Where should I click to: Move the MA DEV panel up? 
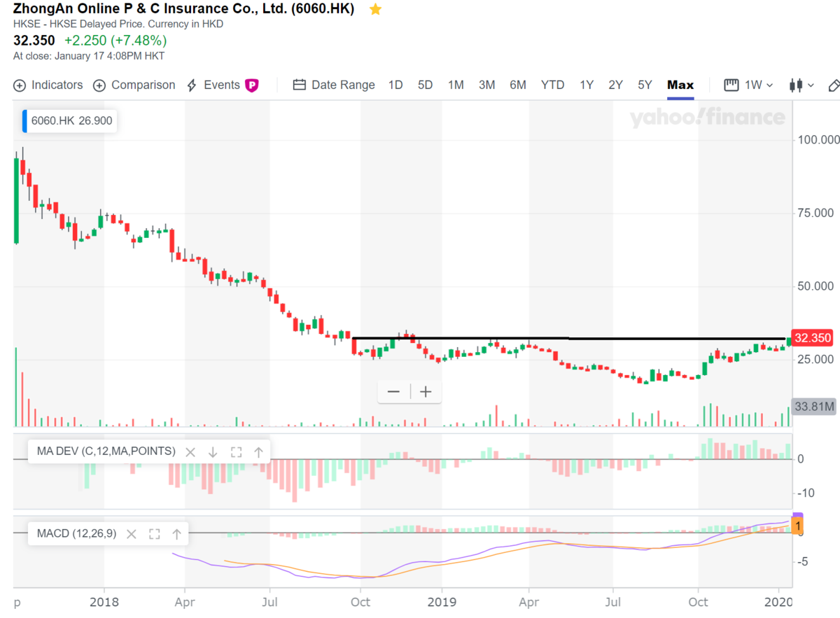[x=258, y=451]
